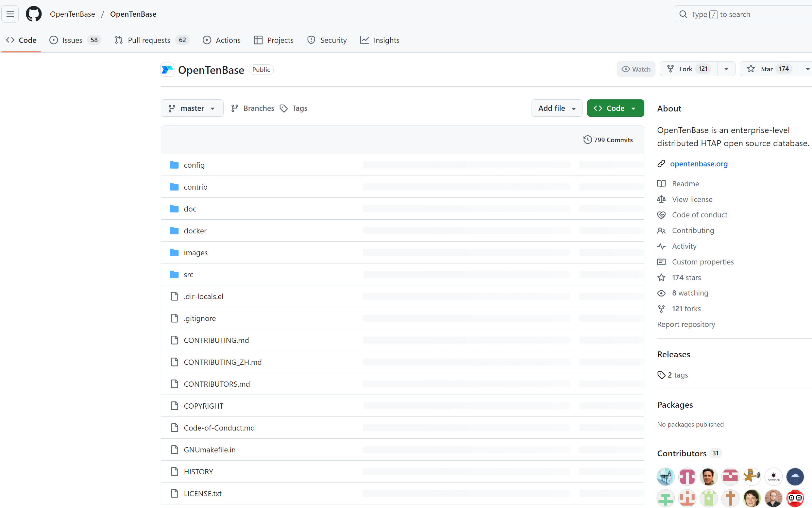812x508 pixels.
Task: Click Report repository link
Action: (686, 325)
